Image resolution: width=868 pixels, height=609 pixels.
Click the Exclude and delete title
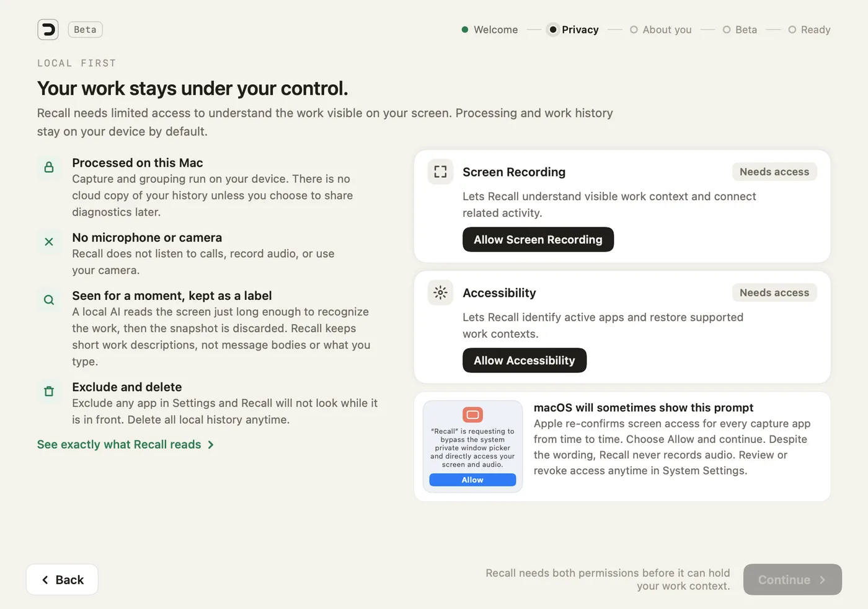[127, 387]
